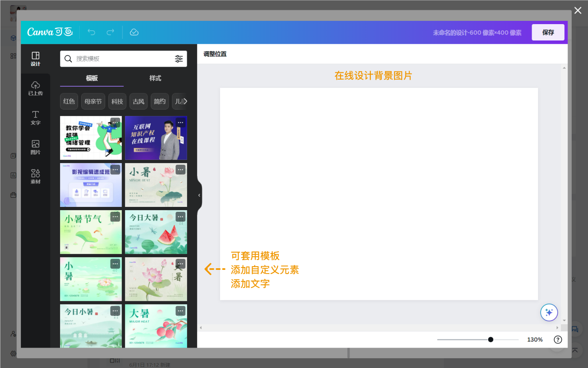Click the cloud save status icon
Screen dimensions: 588x368
[134, 32]
